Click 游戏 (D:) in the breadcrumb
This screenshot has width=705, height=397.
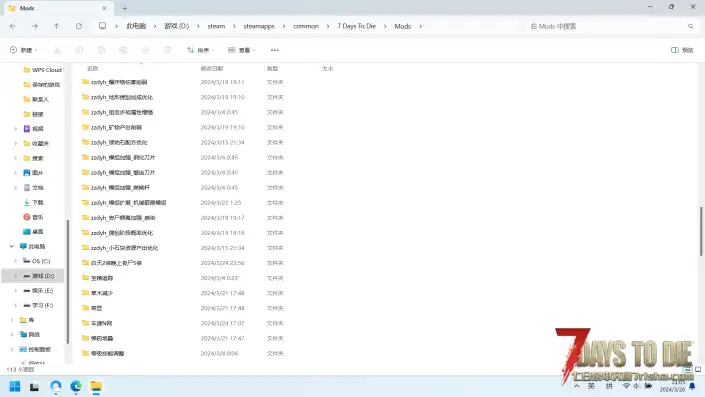(176, 27)
